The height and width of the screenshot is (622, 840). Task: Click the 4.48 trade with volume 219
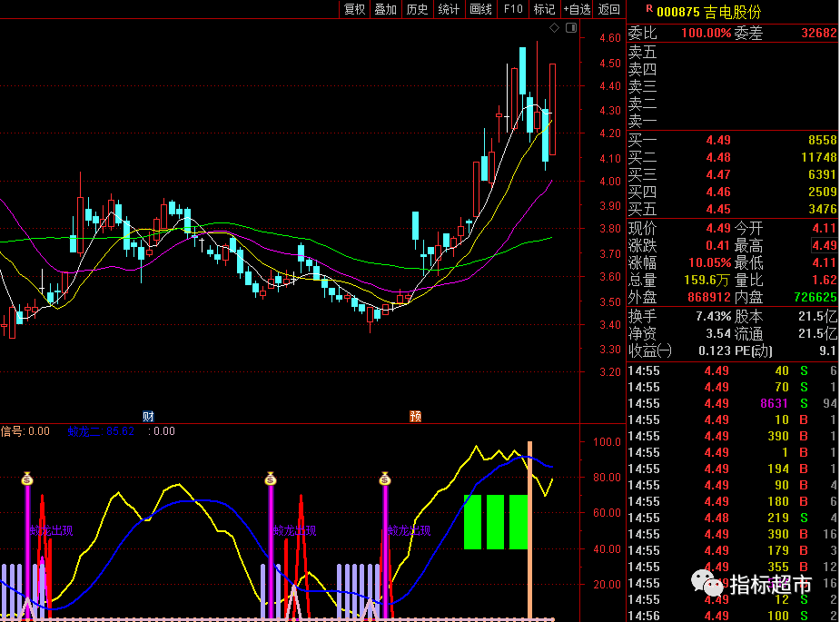pos(732,518)
